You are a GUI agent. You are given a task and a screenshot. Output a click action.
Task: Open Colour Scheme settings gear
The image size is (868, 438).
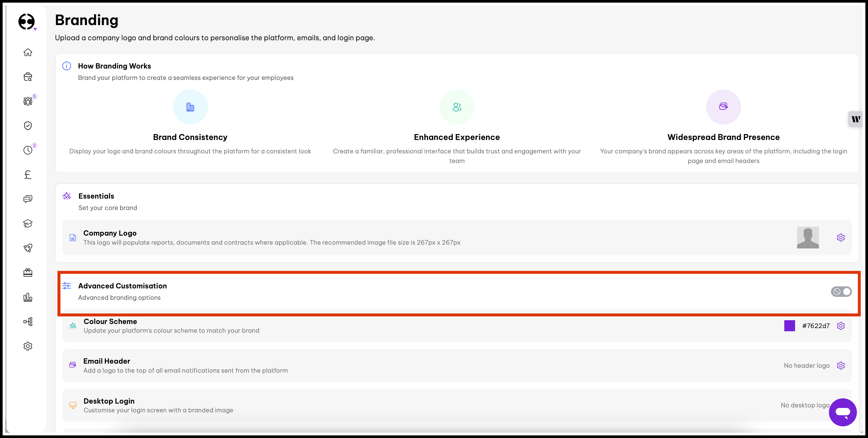point(841,326)
